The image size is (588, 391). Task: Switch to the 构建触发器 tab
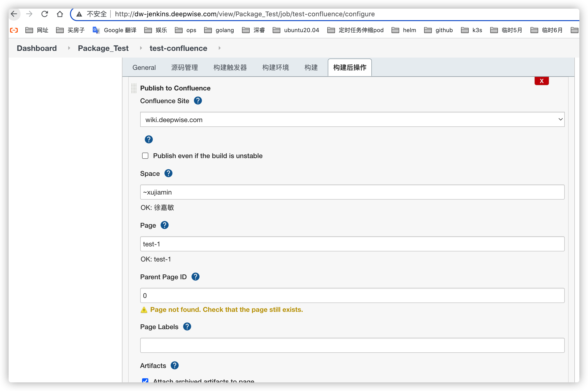(x=230, y=68)
